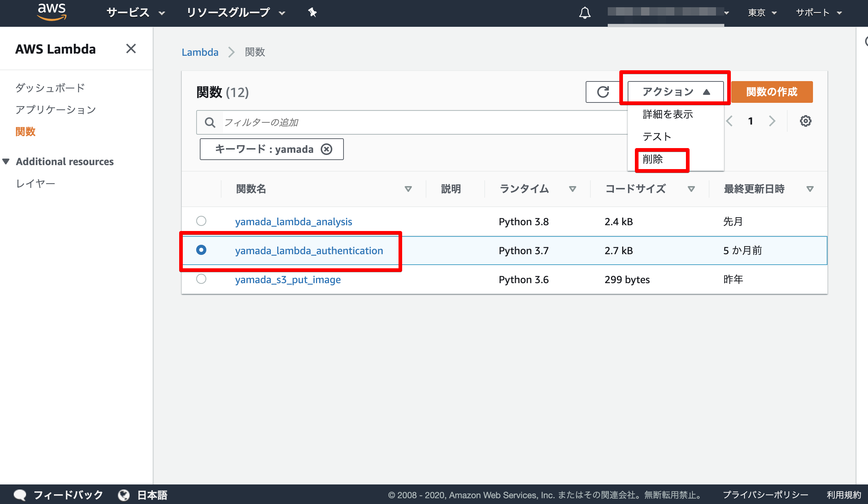Collapse the アクション dropdown
Screen dimensions: 868x504
675,92
